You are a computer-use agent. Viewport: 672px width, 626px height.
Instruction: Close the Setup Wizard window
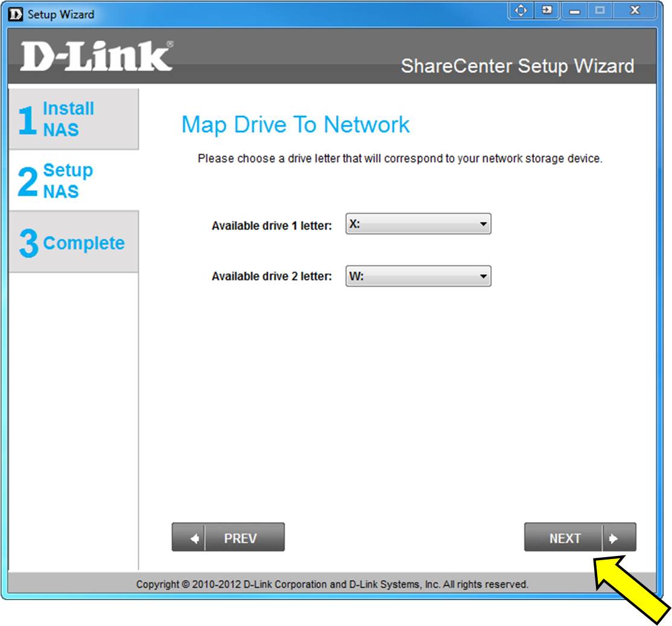pyautogui.click(x=635, y=11)
